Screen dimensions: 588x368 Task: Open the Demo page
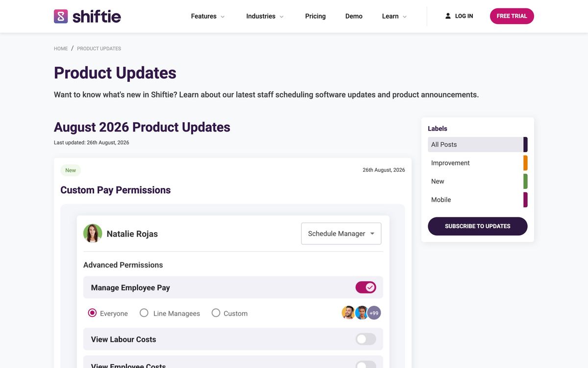point(354,16)
